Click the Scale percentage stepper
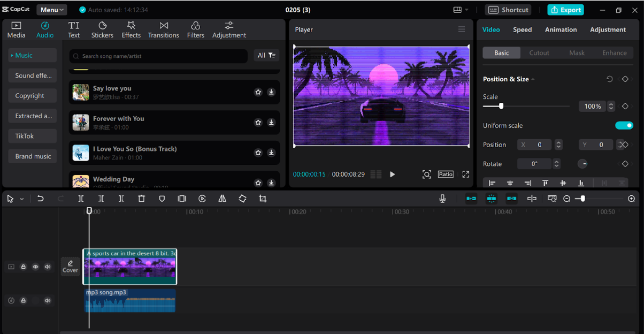This screenshot has height=334, width=644. point(611,107)
